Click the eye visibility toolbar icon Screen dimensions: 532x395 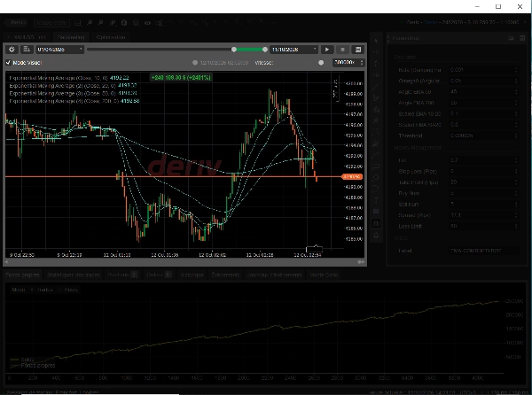(x=147, y=23)
